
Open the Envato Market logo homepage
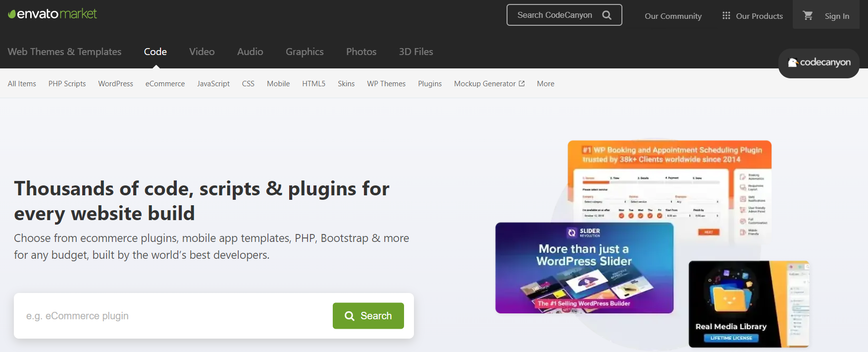coord(52,14)
